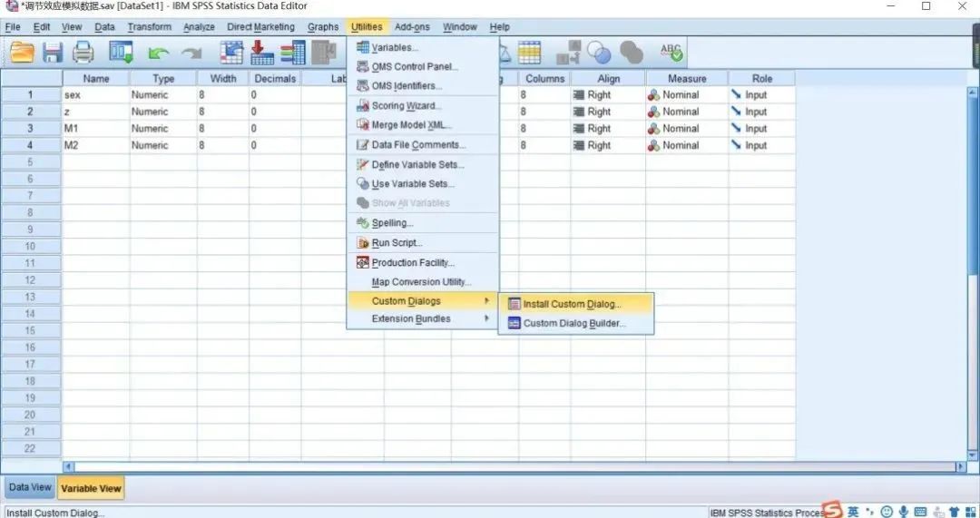Image resolution: width=980 pixels, height=518 pixels.
Task: Click the grayed Redo arrow icon
Action: point(191,54)
